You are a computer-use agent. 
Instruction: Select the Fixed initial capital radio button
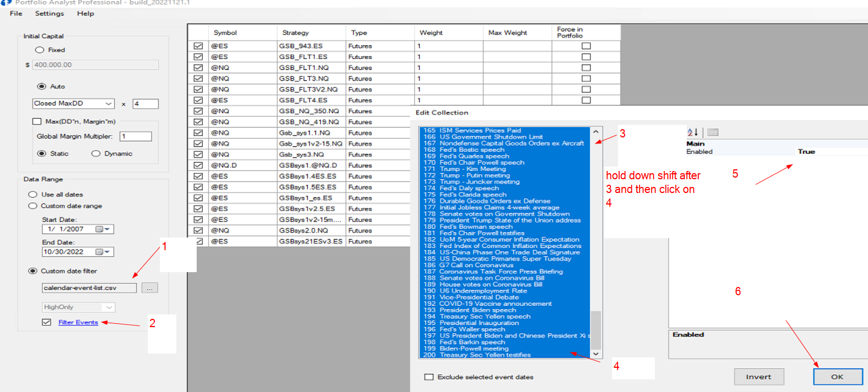click(x=40, y=50)
